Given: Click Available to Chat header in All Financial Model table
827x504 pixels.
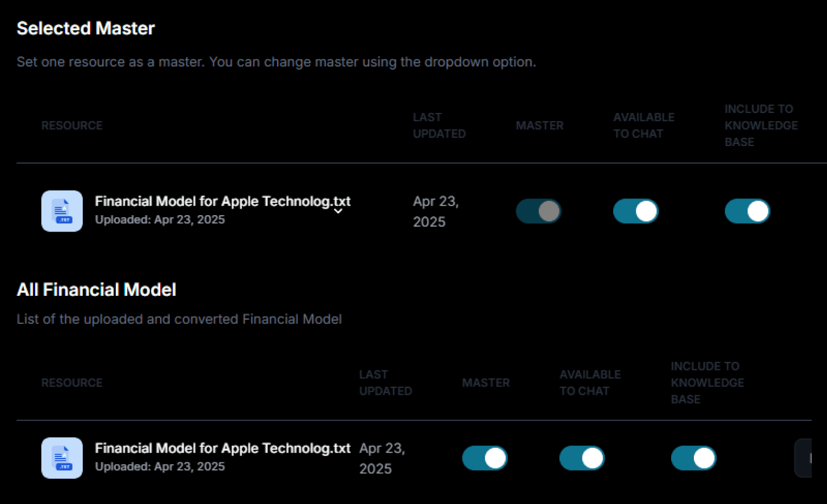Looking at the screenshot, I should tap(590, 383).
